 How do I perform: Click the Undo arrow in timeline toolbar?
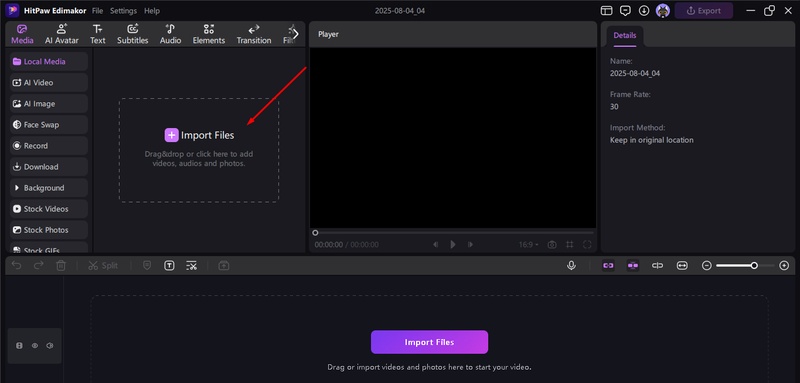pos(17,266)
